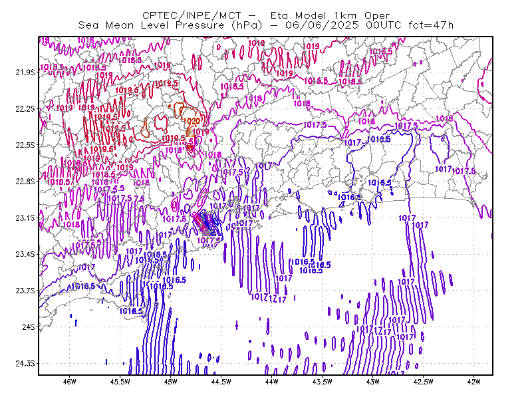Select the 43.5W longitude axis label
Screen dimensions: 532x411
(x=323, y=382)
